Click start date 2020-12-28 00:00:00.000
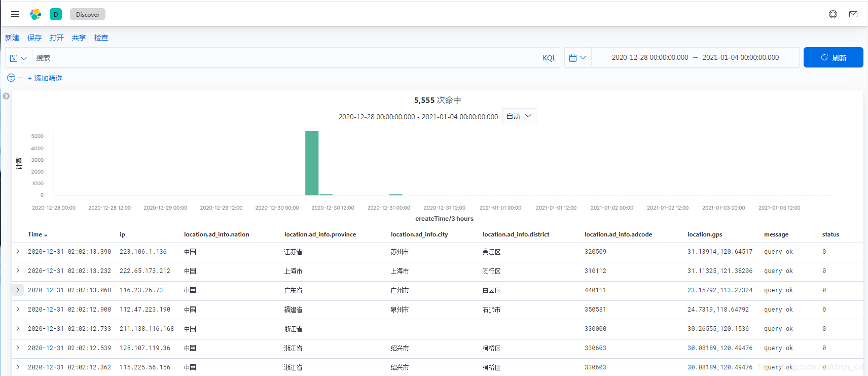The image size is (868, 376). pyautogui.click(x=650, y=57)
